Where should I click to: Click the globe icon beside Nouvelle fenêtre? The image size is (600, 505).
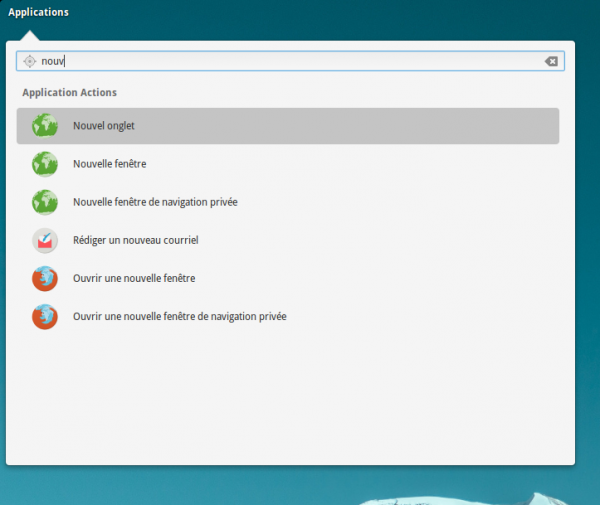(x=45, y=164)
